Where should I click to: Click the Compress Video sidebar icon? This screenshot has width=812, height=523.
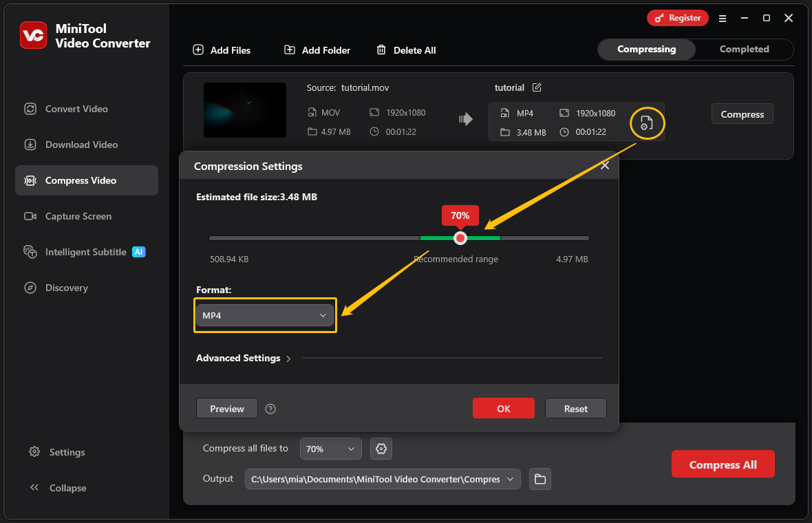point(30,180)
